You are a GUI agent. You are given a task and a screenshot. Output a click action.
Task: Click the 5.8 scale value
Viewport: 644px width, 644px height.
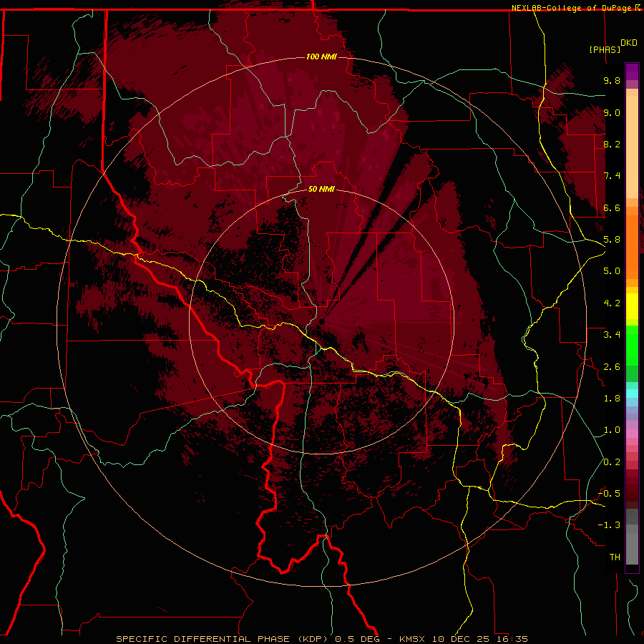[612, 240]
